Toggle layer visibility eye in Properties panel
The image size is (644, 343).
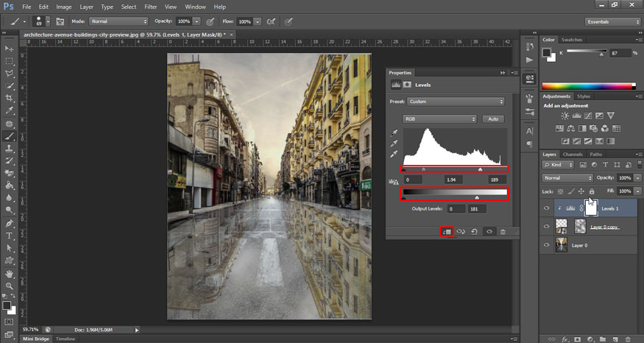(489, 232)
